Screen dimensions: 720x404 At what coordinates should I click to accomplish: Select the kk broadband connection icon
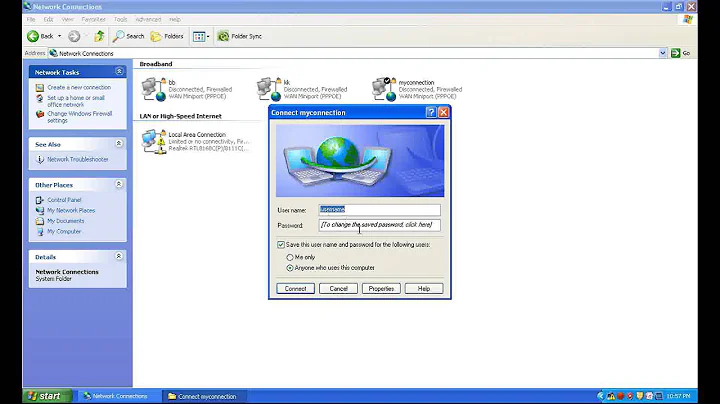[269, 89]
